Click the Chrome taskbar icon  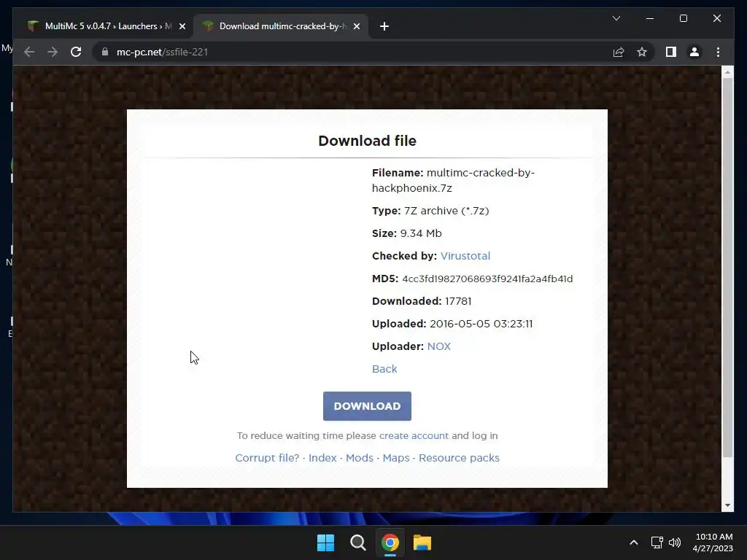[x=390, y=542]
